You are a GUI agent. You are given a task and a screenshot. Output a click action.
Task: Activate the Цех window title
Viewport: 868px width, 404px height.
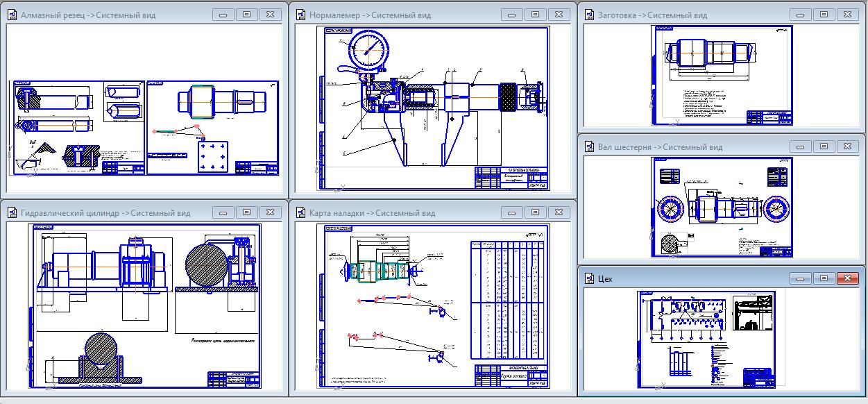[605, 279]
